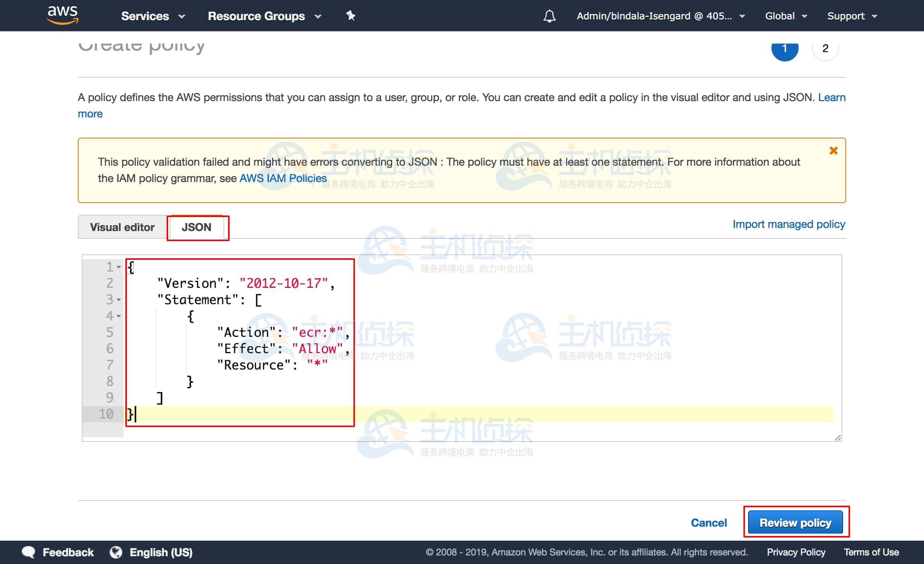924x564 pixels.
Task: Dismiss the policy validation warning banner
Action: pyautogui.click(x=833, y=151)
